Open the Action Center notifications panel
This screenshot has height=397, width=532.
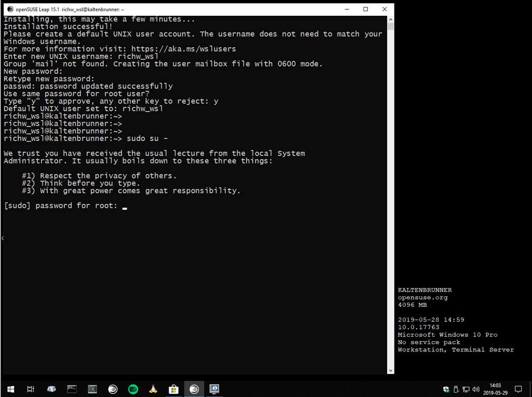(518, 389)
